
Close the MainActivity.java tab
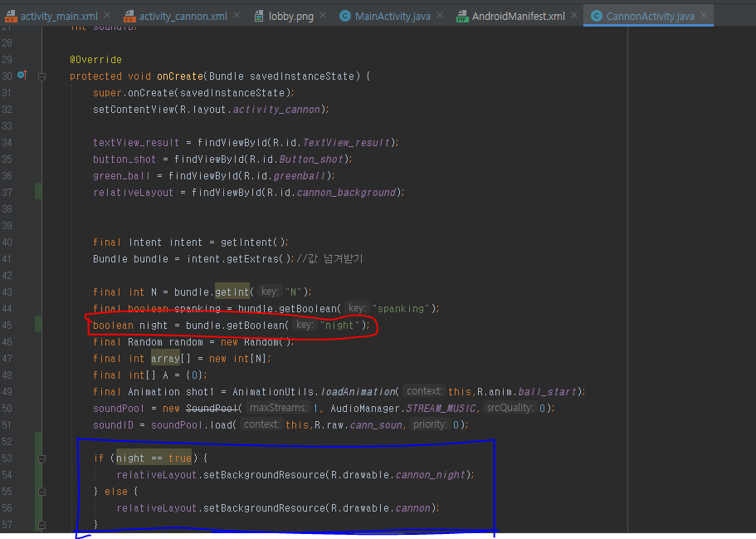[x=440, y=16]
